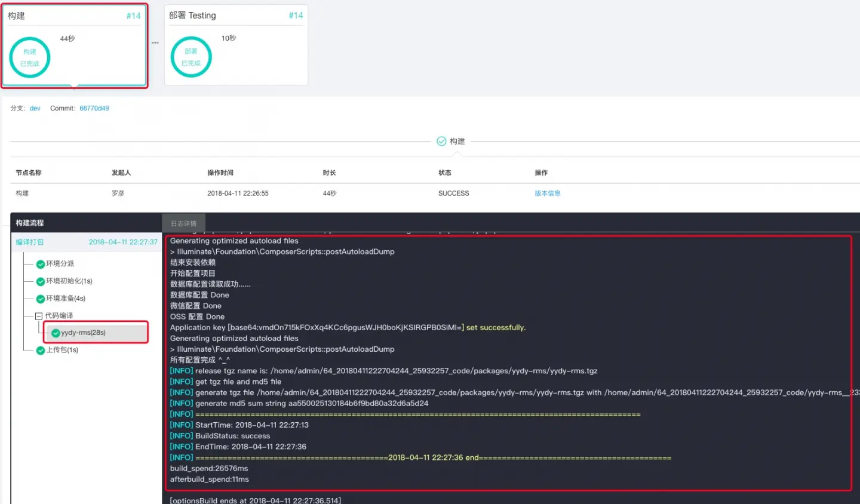Viewport: 860px width, 504px height.
Task: Click the 部署 completed circle status icon
Action: (191, 57)
